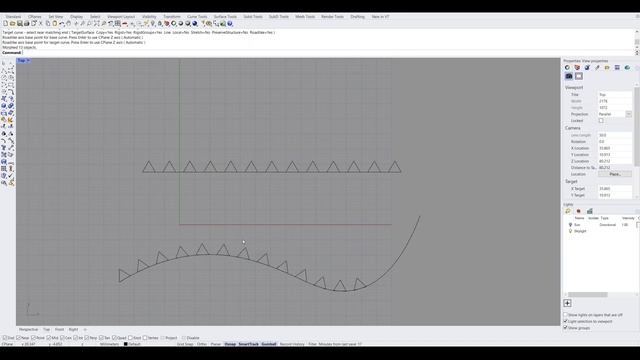
Task: Click the red light icon in Lights panel
Action: click(578, 211)
